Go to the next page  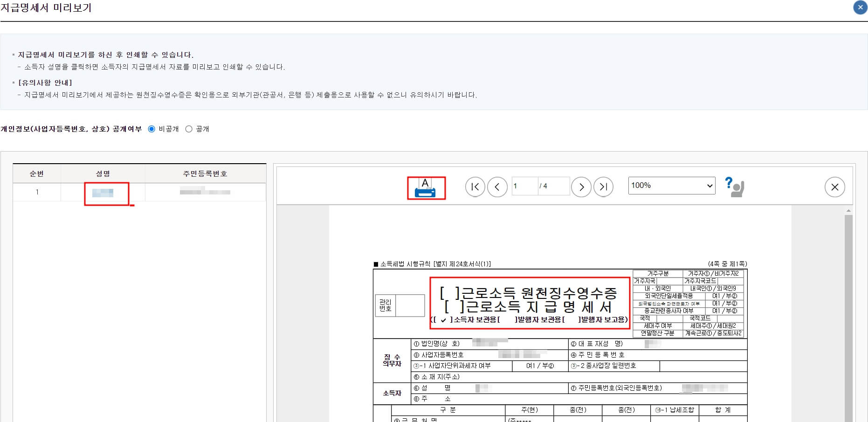(581, 187)
